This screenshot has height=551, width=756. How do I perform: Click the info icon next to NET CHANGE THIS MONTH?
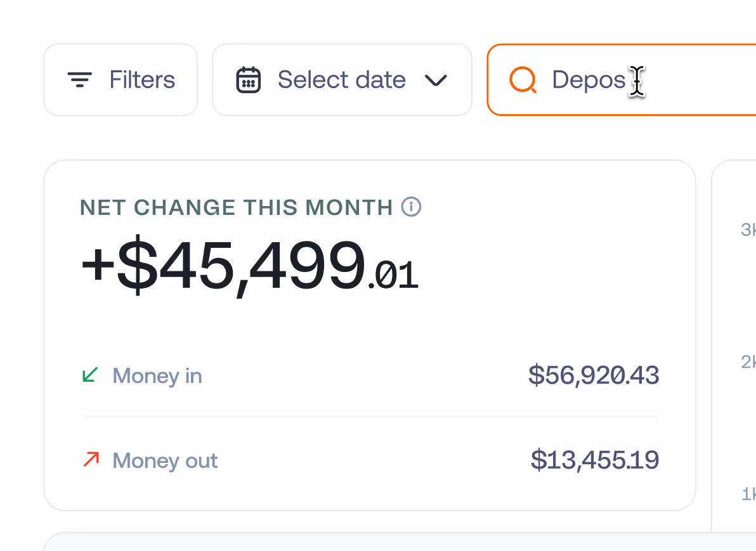click(411, 207)
